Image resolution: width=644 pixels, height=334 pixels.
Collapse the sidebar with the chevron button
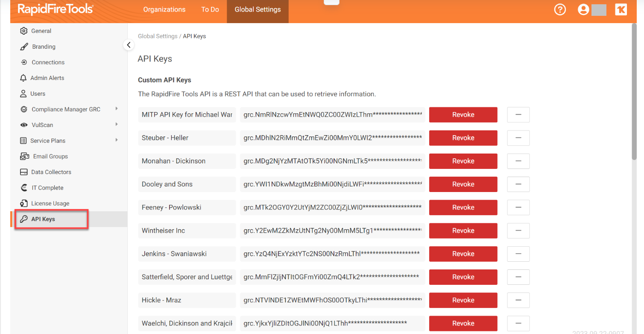129,45
